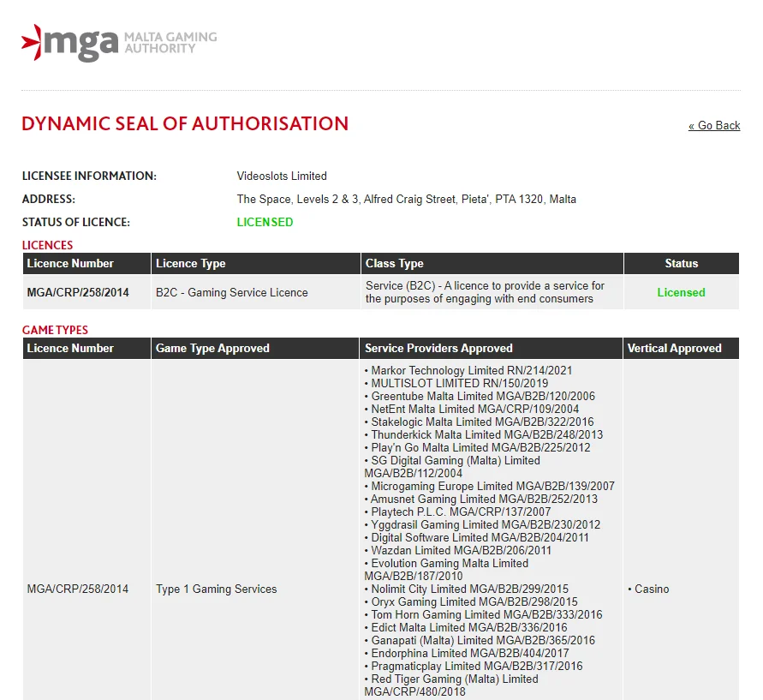Screen dimensions: 763x700
Task: Click Ganapati (Malta) Limited provider entry
Action: click(x=480, y=640)
